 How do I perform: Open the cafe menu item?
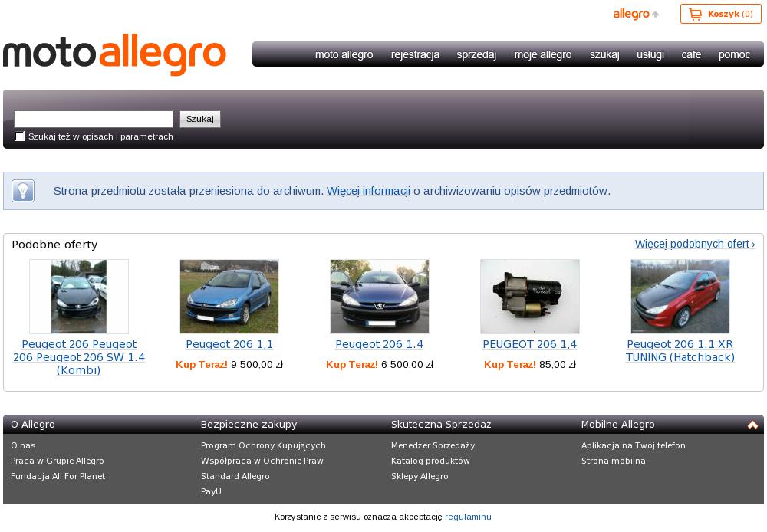pos(691,54)
